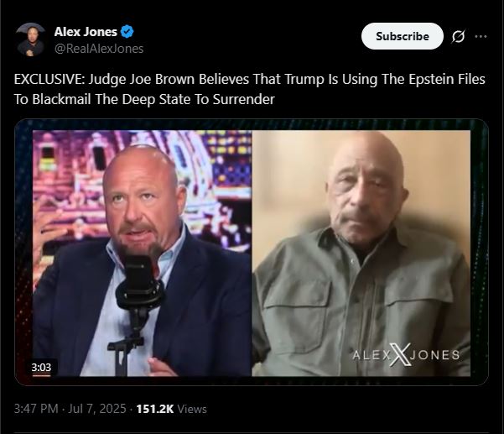Click the ALEX JONES watermark text in video
Screen dimensions: 504x434
406,355
